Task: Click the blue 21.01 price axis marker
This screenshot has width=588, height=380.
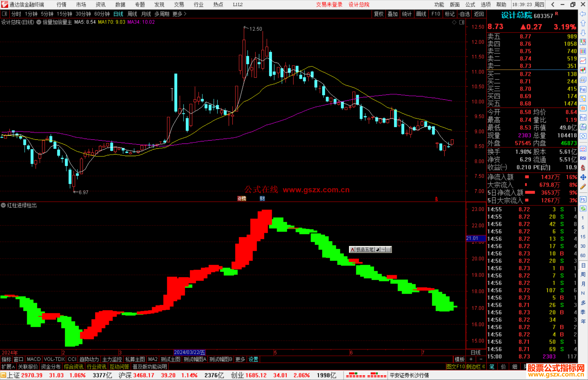Action: pyautogui.click(x=475, y=238)
